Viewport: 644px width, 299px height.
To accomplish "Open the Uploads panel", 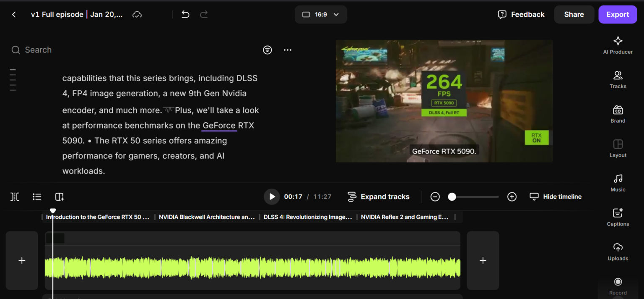I will point(618,251).
